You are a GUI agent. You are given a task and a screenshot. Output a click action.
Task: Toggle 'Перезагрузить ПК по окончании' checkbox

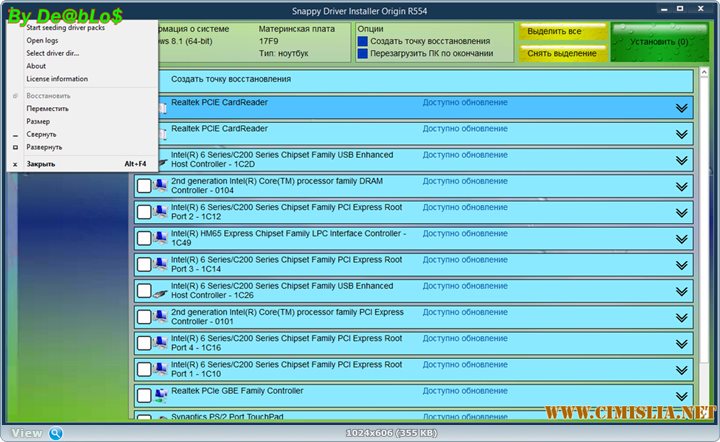pos(363,54)
